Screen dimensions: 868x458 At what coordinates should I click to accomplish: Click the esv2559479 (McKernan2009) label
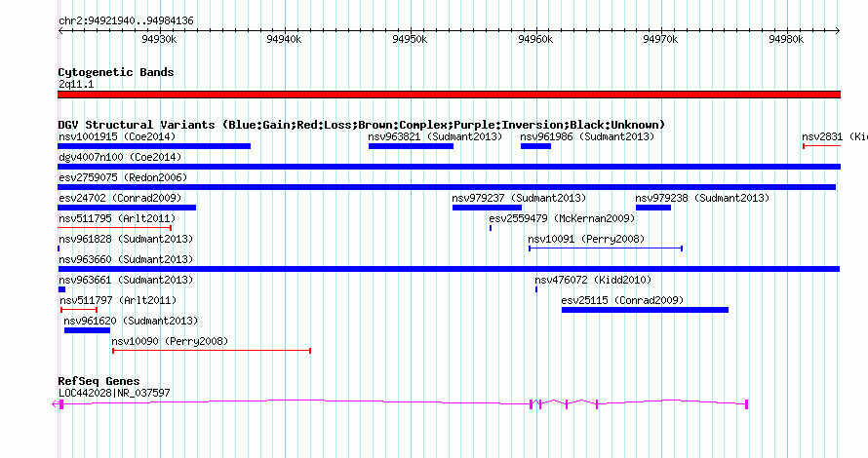point(562,218)
